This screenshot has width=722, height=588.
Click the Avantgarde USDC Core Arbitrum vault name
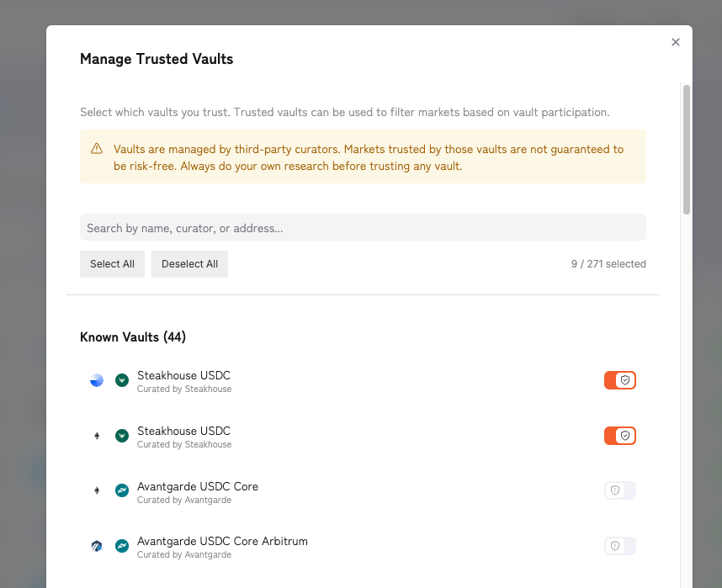pos(222,541)
